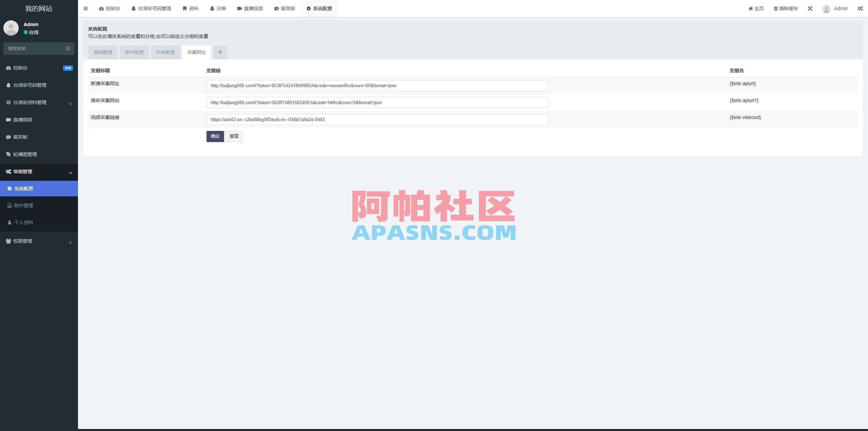The width and height of the screenshot is (868, 431).
Task: Switch to the 基础配置 tab
Action: [x=103, y=52]
